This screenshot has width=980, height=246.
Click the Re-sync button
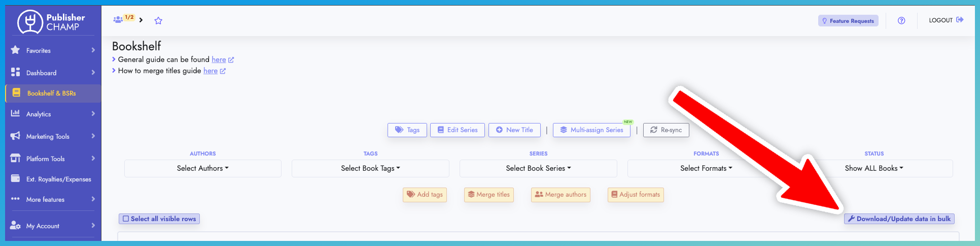click(x=666, y=130)
